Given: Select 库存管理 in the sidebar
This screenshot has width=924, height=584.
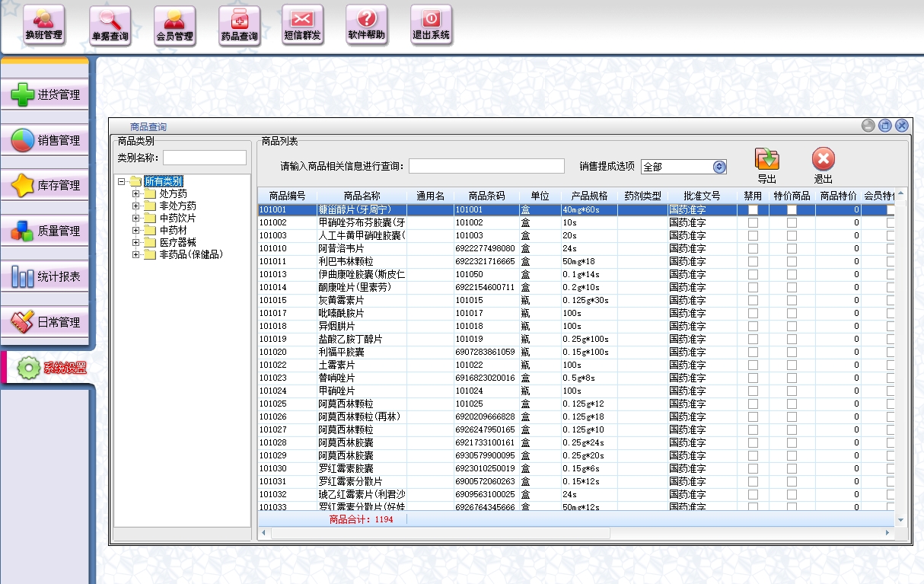Looking at the screenshot, I should tap(46, 186).
